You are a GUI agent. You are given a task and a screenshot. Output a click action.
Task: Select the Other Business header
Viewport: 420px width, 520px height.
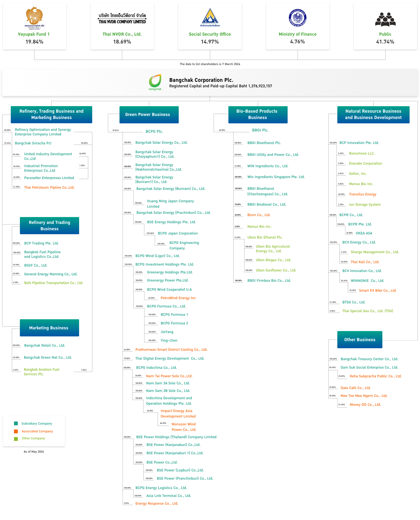pos(360,340)
